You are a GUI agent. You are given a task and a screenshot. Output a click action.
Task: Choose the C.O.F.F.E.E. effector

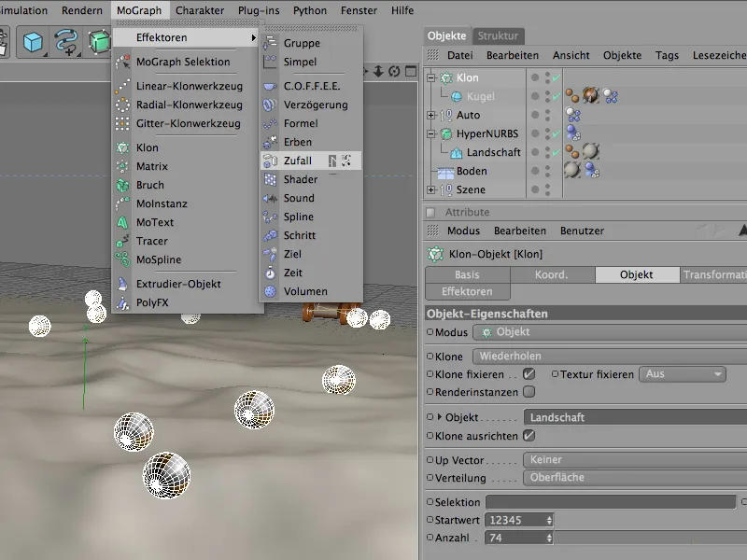[x=311, y=86]
